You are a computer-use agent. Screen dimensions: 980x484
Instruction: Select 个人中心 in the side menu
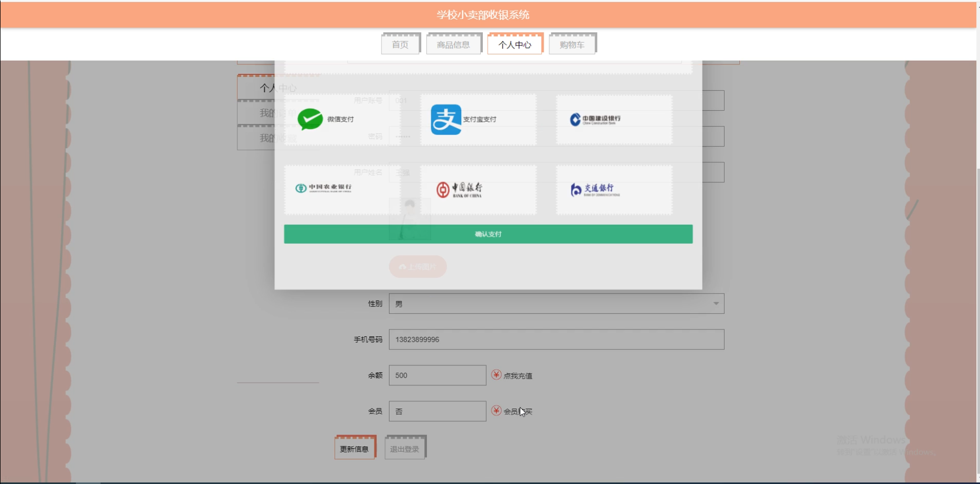(278, 88)
